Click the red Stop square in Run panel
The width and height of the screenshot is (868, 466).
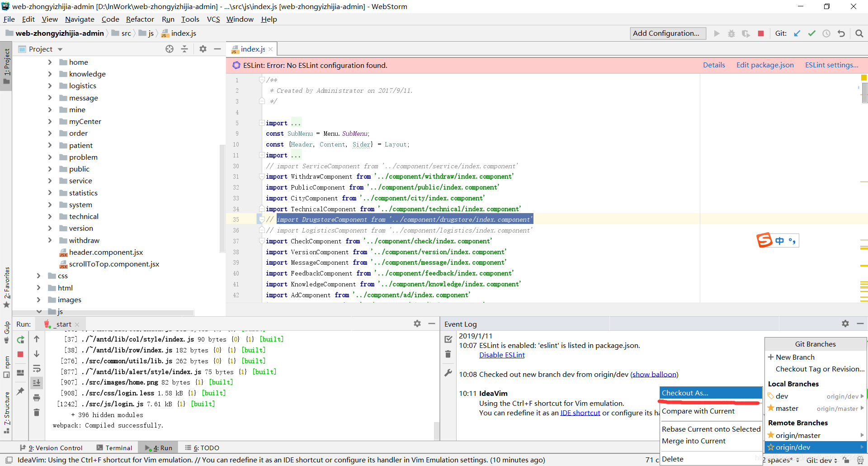click(x=20, y=354)
